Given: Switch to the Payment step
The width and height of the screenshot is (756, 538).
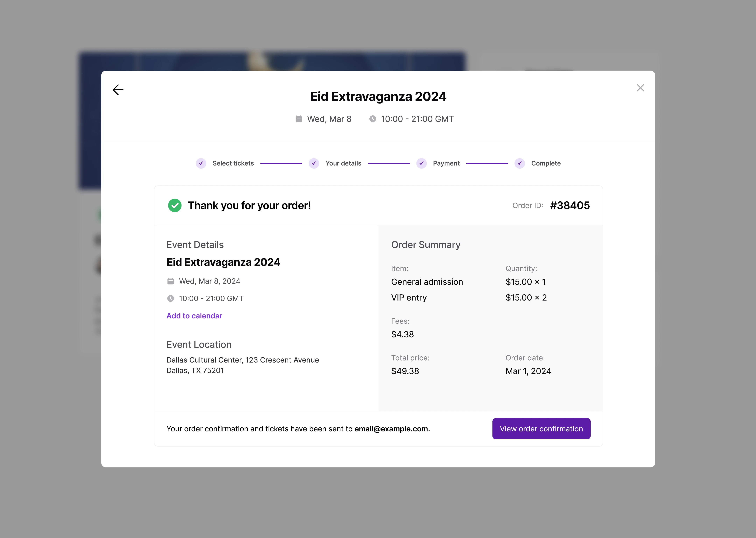Looking at the screenshot, I should coord(446,163).
